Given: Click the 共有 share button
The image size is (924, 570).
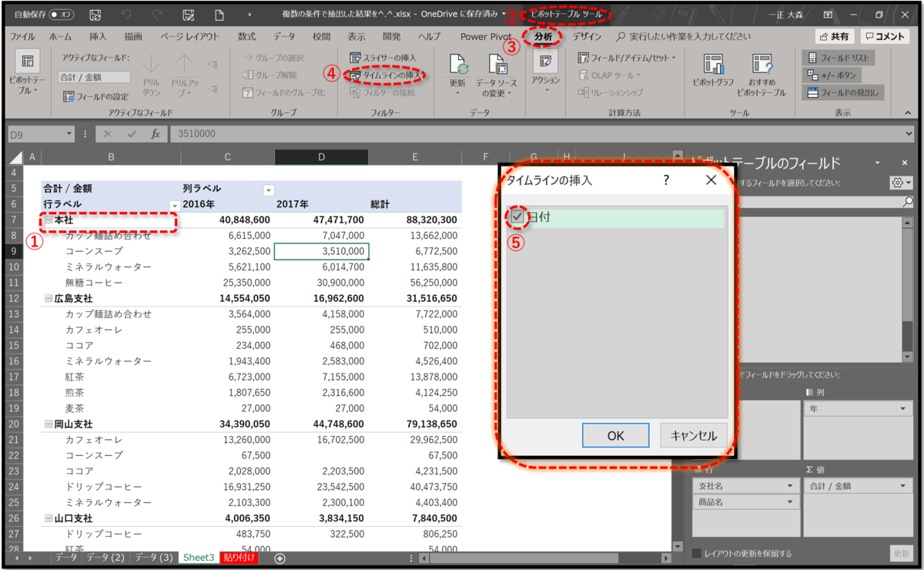Looking at the screenshot, I should coord(835,36).
